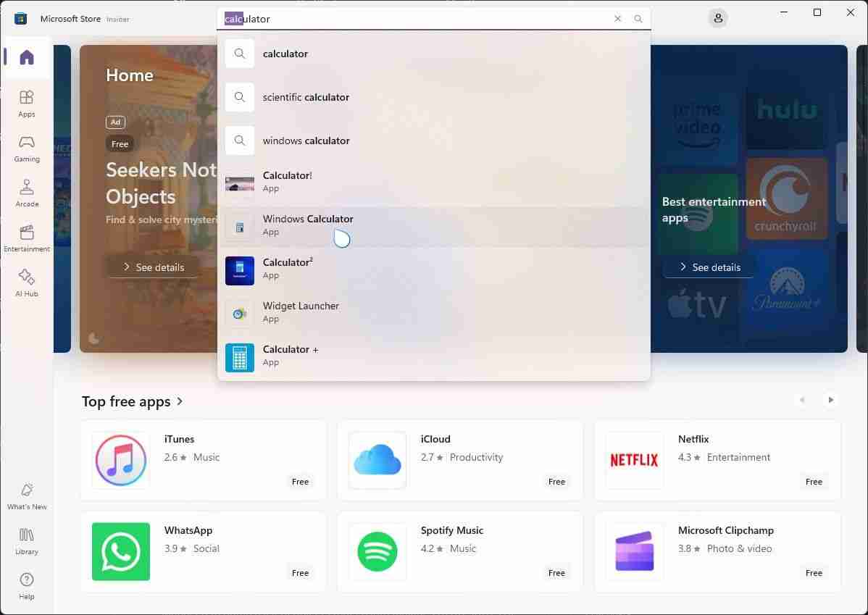The image size is (868, 615).
Task: Click the search magnifier icon
Action: point(637,19)
